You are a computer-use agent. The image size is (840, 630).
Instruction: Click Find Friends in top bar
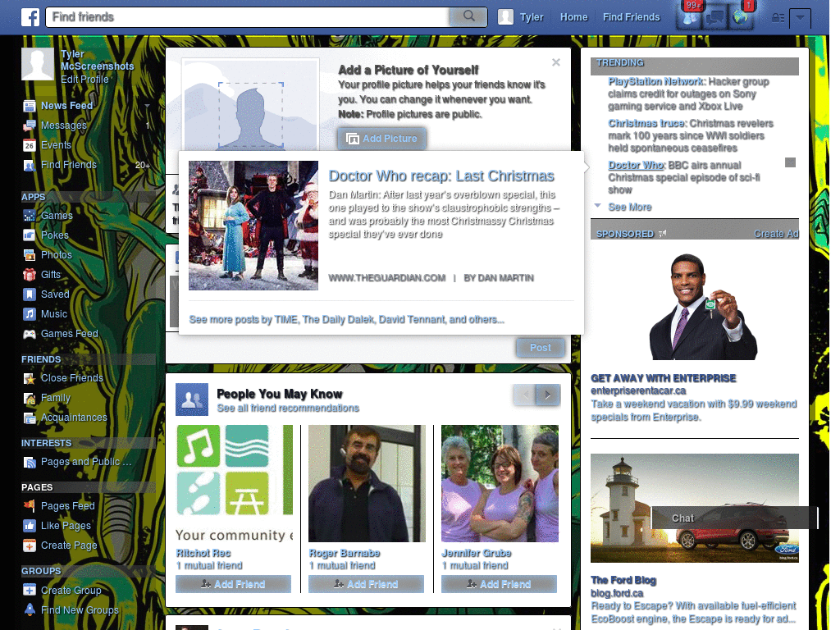click(x=631, y=17)
